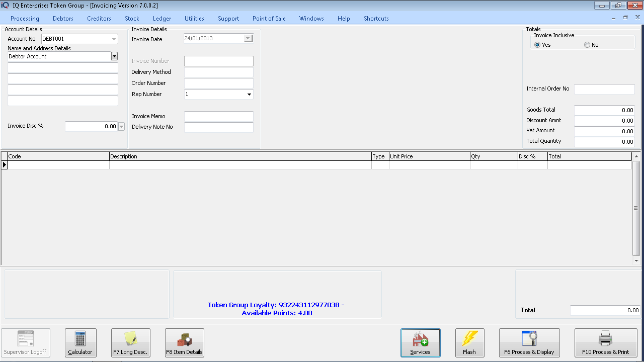The width and height of the screenshot is (644, 362).
Task: Open the Support menu
Action: click(x=228, y=19)
